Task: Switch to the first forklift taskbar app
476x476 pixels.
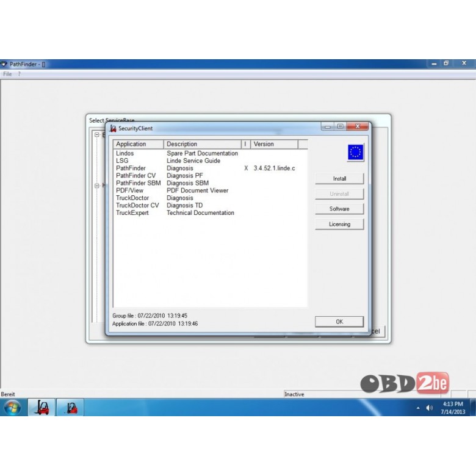Action: [42, 408]
